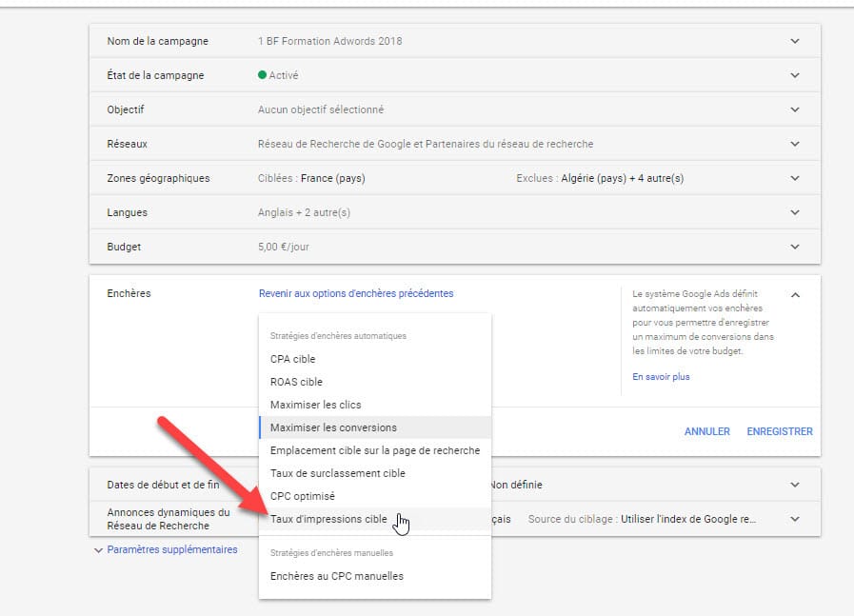The image size is (854, 616).
Task: Expand the Objectif row chevron
Action: coord(795,109)
